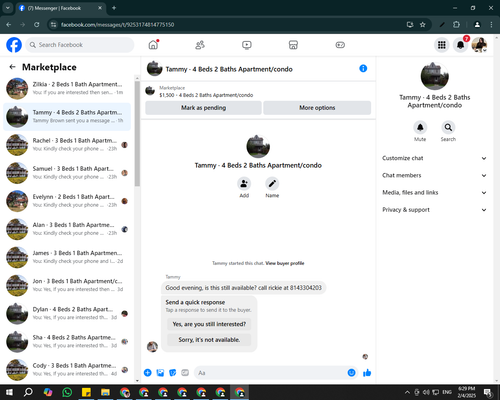Search in conversation magnifier icon
The height and width of the screenshot is (400, 500).
448,127
